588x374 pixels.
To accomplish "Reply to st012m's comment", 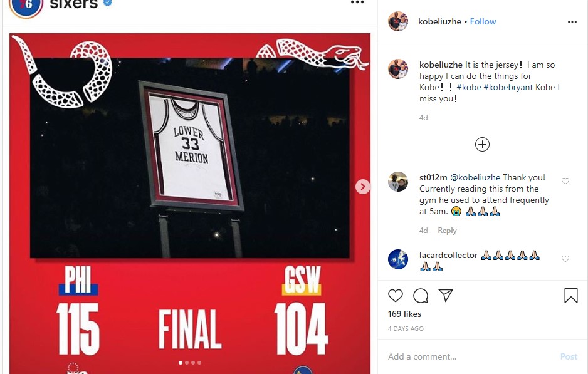I will coord(447,231).
